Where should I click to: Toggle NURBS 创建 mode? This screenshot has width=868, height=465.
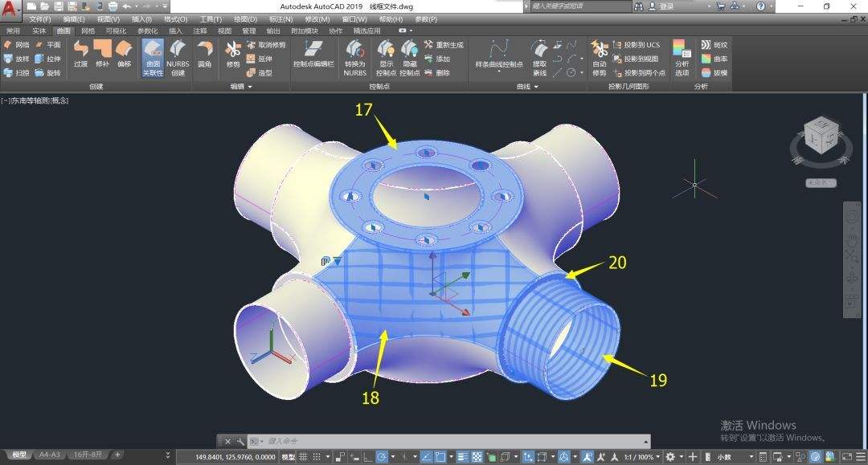coord(178,56)
